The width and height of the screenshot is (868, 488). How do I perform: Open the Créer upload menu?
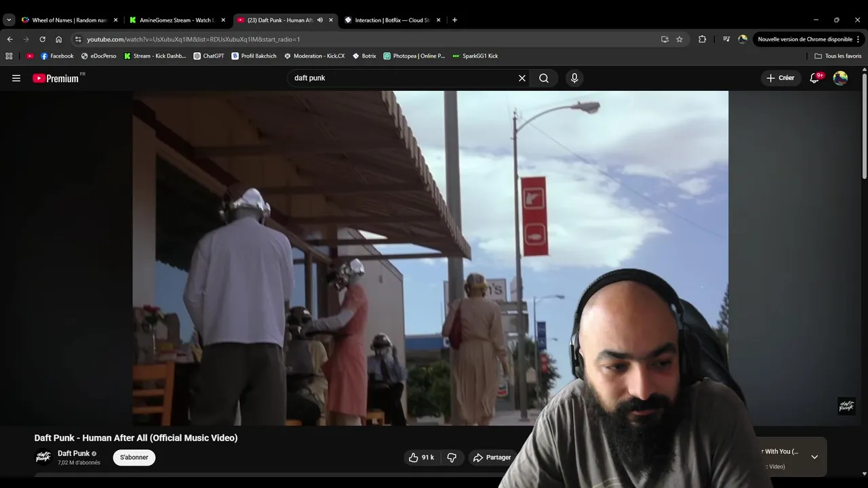781,78
